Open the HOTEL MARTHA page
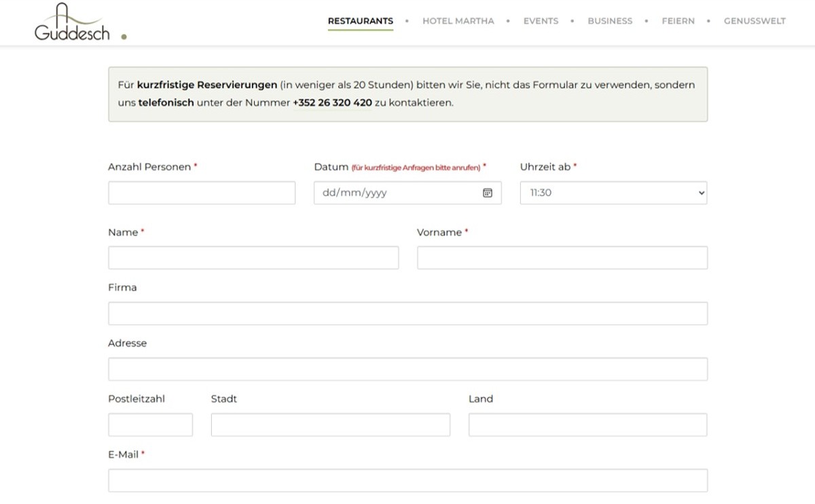This screenshot has width=815, height=504. pyautogui.click(x=458, y=21)
